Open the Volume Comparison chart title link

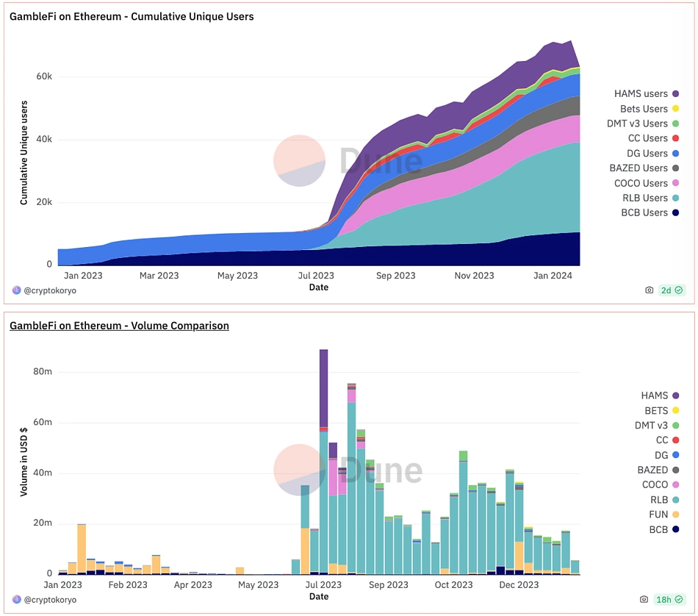119,325
